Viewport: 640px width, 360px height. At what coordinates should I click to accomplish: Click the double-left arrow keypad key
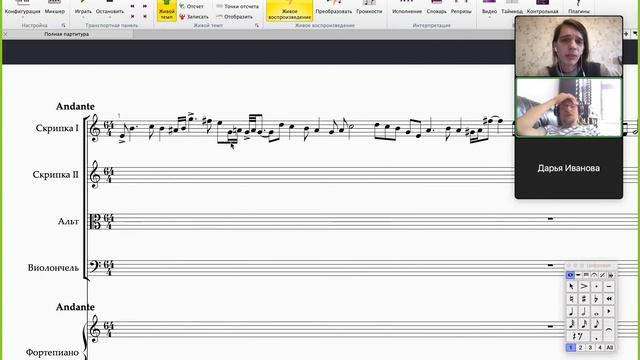[x=609, y=299]
